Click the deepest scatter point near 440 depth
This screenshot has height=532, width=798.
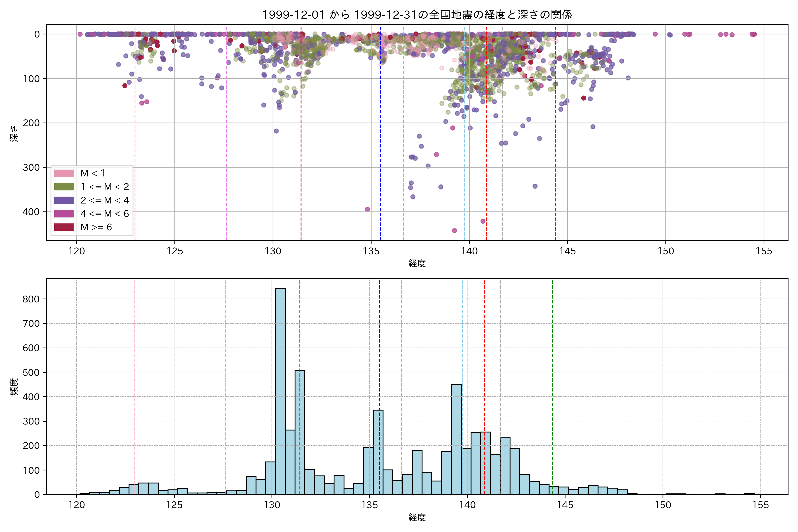pos(454,231)
